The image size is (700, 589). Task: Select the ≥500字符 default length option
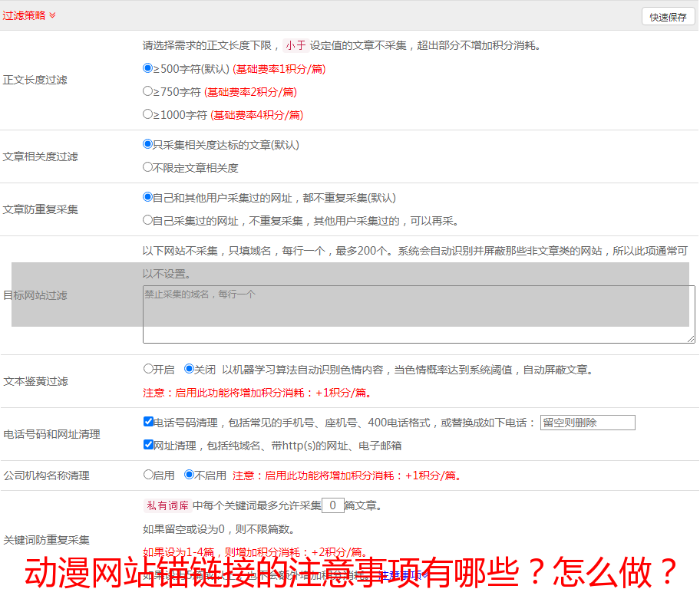pyautogui.click(x=148, y=68)
